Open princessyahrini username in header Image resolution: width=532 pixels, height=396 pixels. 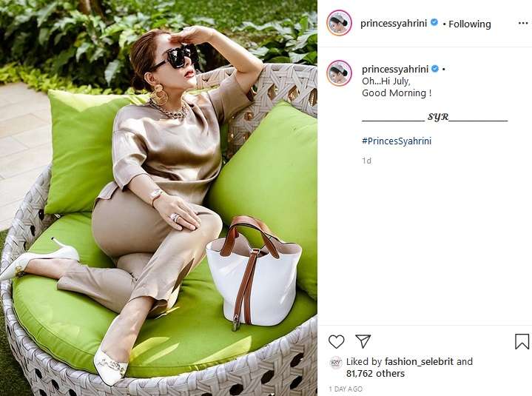point(394,24)
